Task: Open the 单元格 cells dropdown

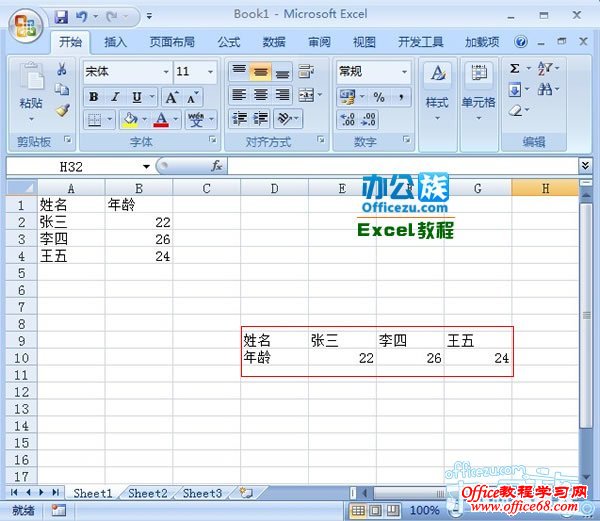Action: tap(479, 104)
